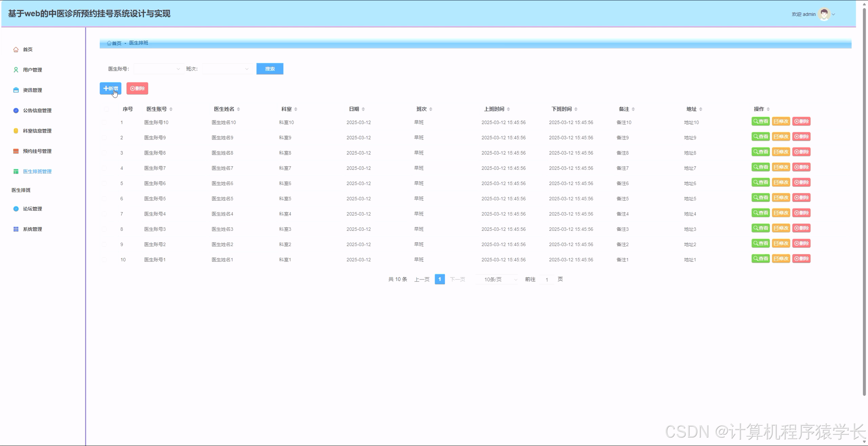The image size is (868, 446).
Task: Check the checkbox for row 1
Action: click(x=104, y=123)
